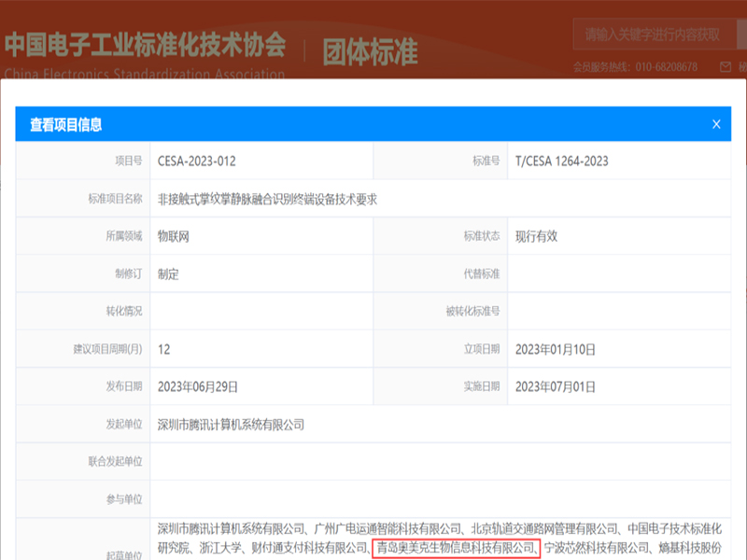This screenshot has width=747, height=560.
Task: Click the 查看项目信息 dialog title
Action: [65, 124]
